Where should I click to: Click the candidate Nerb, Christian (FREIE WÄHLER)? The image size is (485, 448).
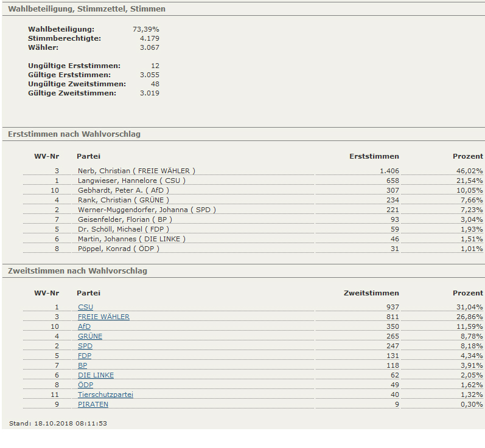(x=136, y=171)
